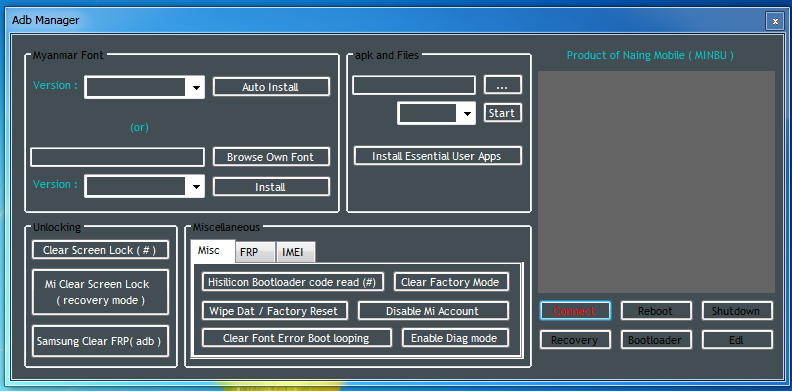Click Enable Diag mode button
This screenshot has width=792, height=391.
[455, 337]
